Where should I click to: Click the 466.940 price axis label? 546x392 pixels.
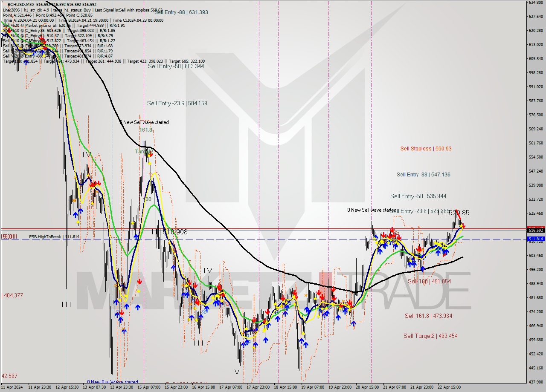click(x=536, y=326)
